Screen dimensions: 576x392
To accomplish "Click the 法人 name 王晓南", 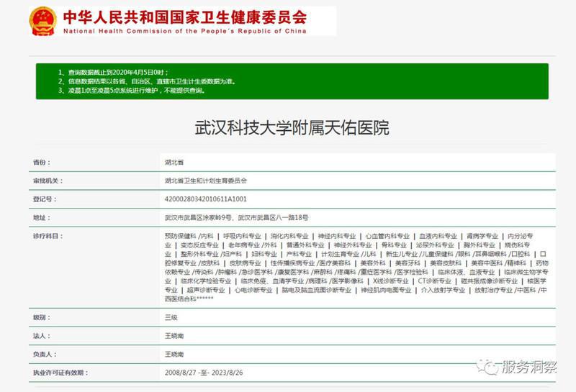I will 174,336.
